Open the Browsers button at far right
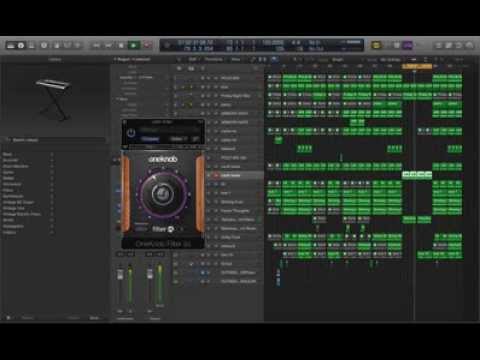Screen dimensions: 480x360 469,45
